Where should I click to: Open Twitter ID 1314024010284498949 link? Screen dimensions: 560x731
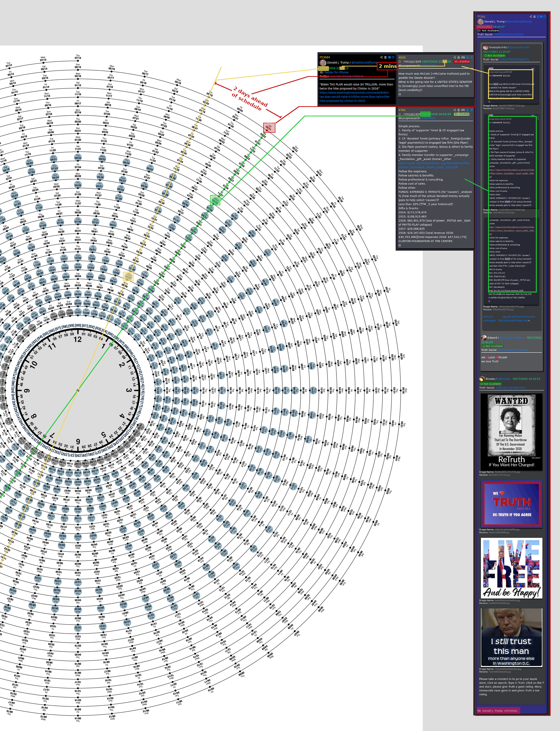(x=347, y=76)
